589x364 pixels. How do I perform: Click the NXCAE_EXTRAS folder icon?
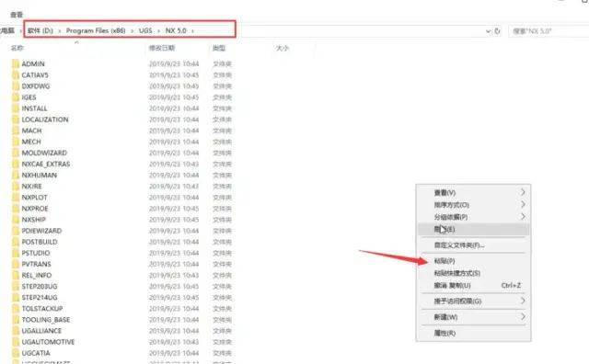click(x=16, y=164)
